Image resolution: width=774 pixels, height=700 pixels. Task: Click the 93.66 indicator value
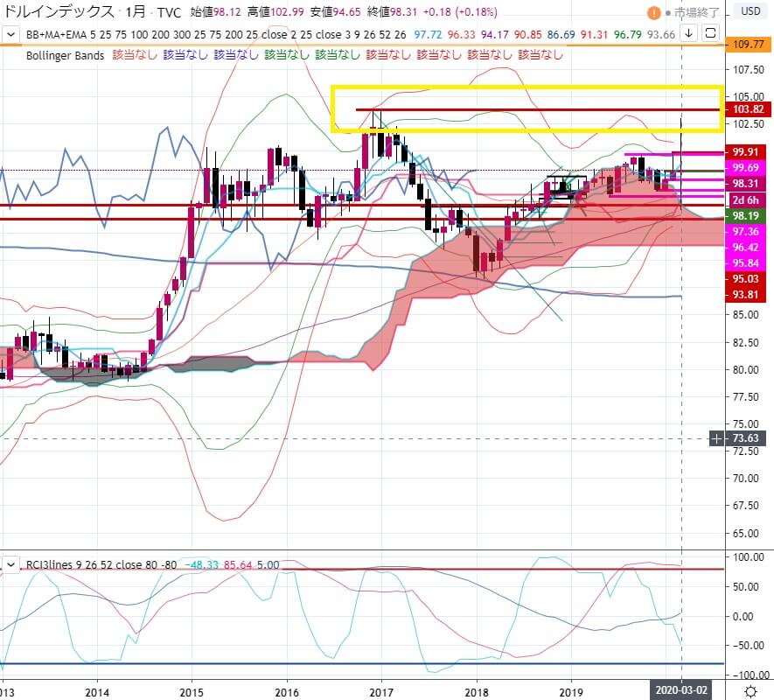point(661,35)
